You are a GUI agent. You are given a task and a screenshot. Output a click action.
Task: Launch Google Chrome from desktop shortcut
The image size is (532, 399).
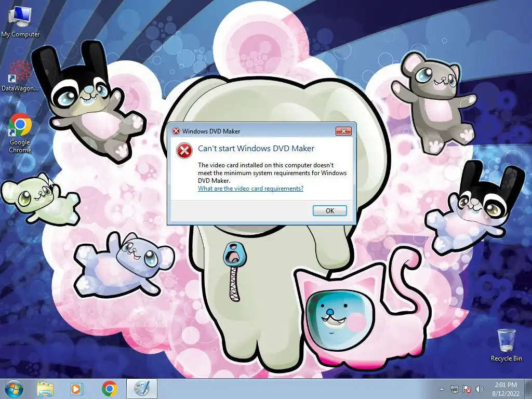click(20, 133)
